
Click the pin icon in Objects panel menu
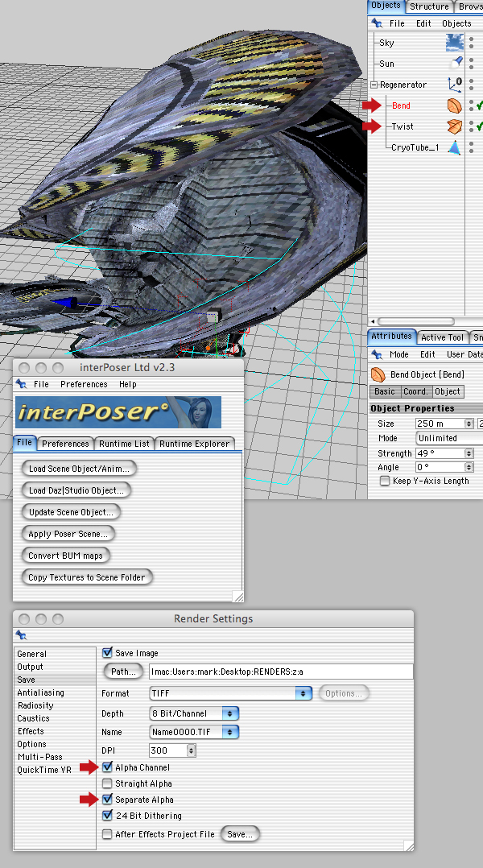coord(377,23)
